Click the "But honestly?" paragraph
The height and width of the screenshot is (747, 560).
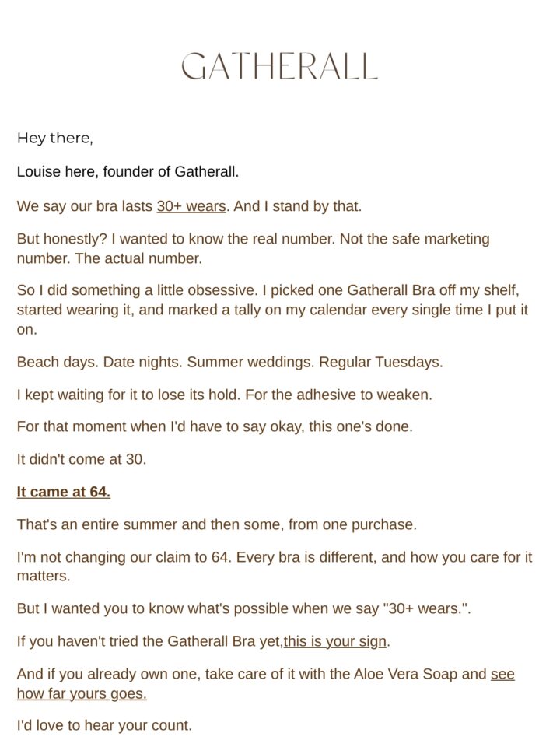[253, 248]
